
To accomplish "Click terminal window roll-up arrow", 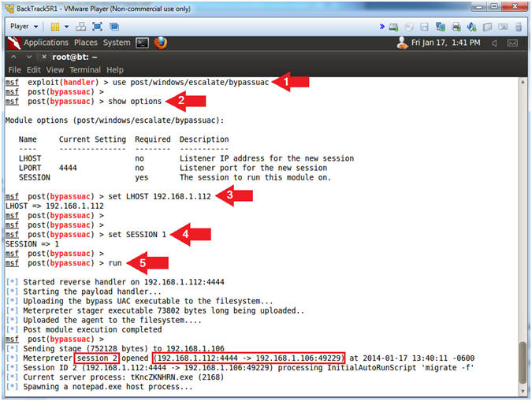I will coord(13,57).
